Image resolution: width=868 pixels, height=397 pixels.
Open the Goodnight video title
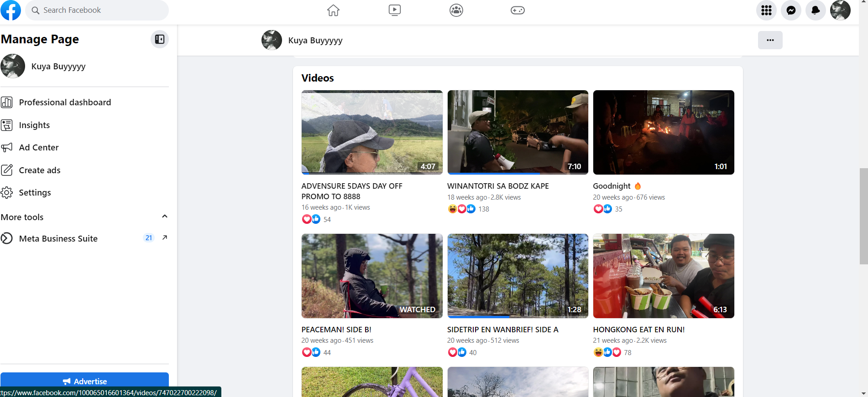tap(617, 186)
